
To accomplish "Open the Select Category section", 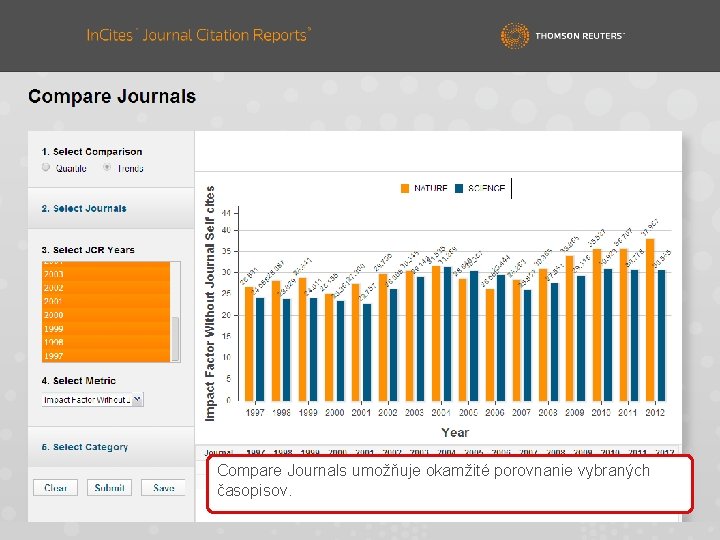I will tap(84, 447).
